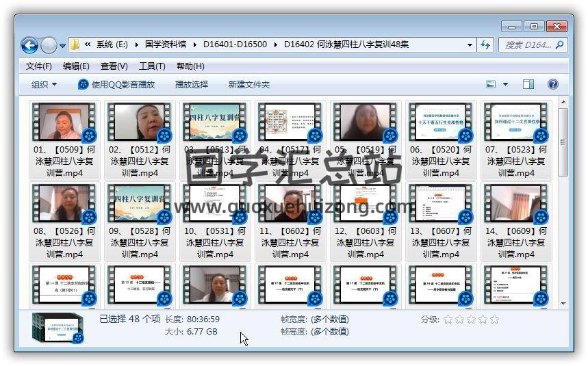Click the Back navigation arrow
Image resolution: width=588 pixels, height=366 pixels.
point(29,45)
